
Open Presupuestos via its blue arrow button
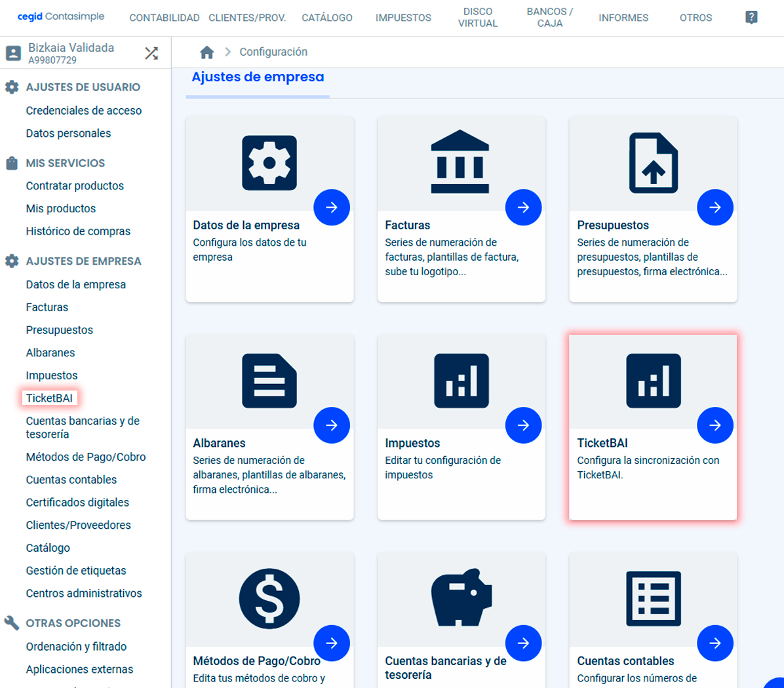(716, 207)
